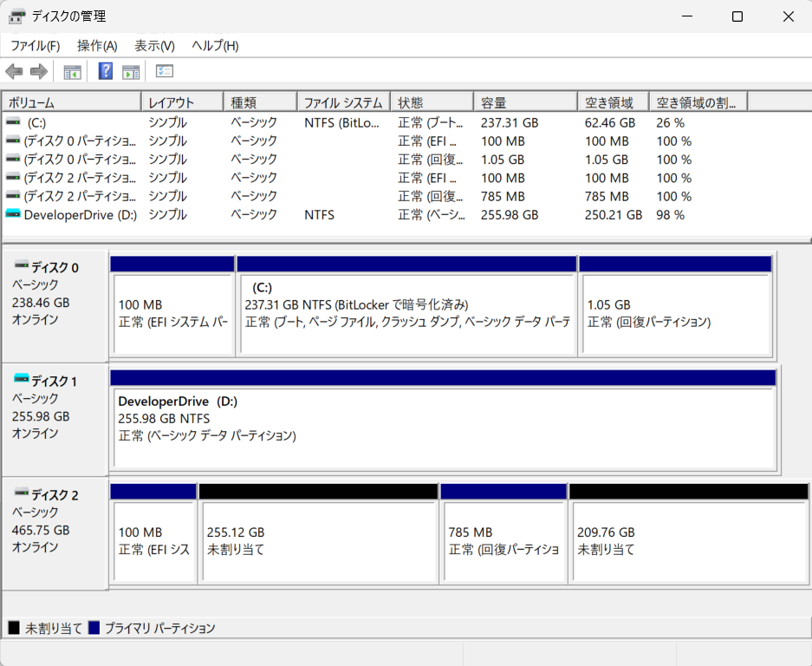Select the 255.12 GB unallocated space
812x666 pixels.
pos(319,533)
